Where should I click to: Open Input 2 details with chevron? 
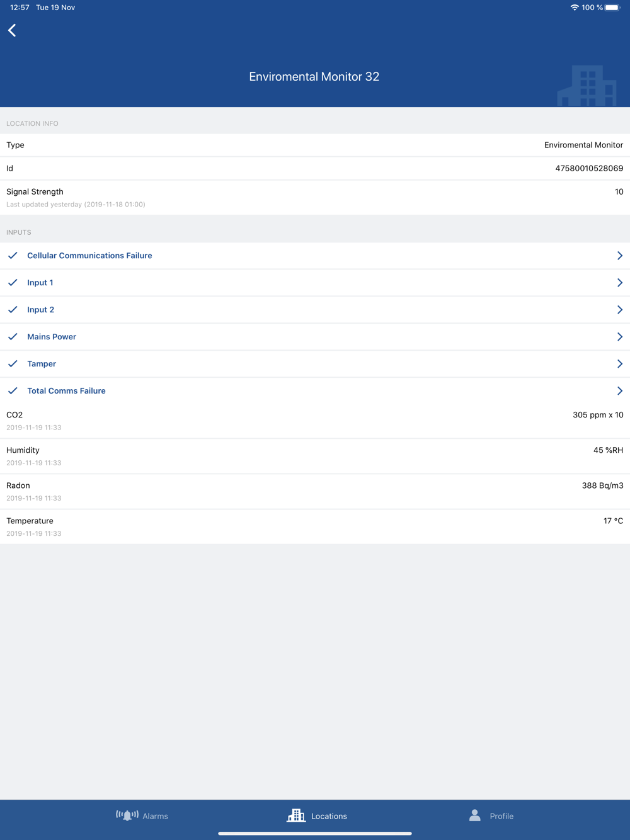coord(619,310)
